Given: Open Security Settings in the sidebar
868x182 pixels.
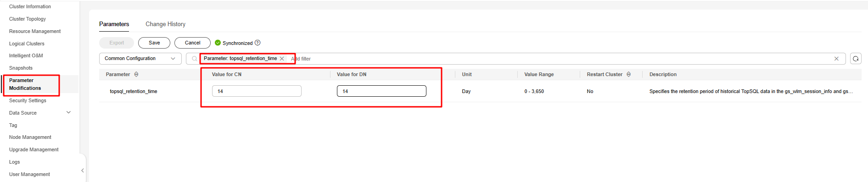Looking at the screenshot, I should click(28, 100).
